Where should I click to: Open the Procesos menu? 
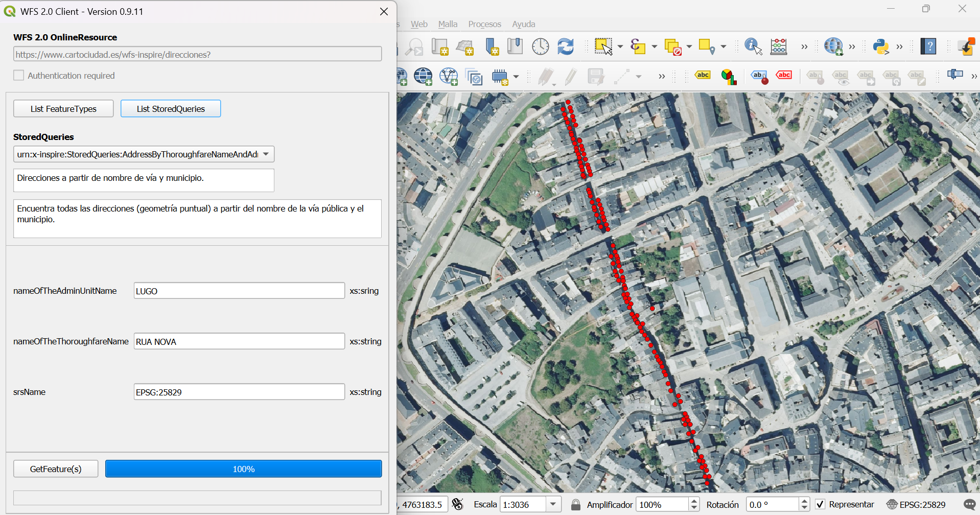(x=484, y=24)
